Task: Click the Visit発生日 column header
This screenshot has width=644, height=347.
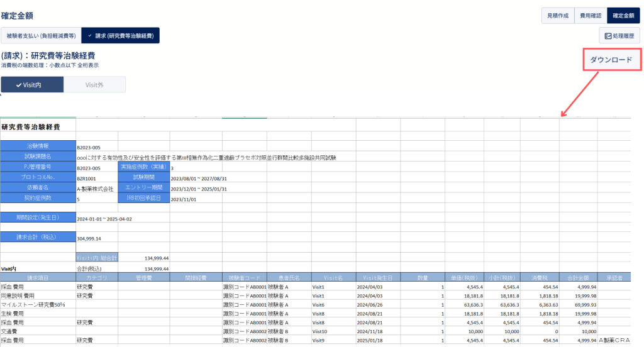Action: (x=378, y=278)
